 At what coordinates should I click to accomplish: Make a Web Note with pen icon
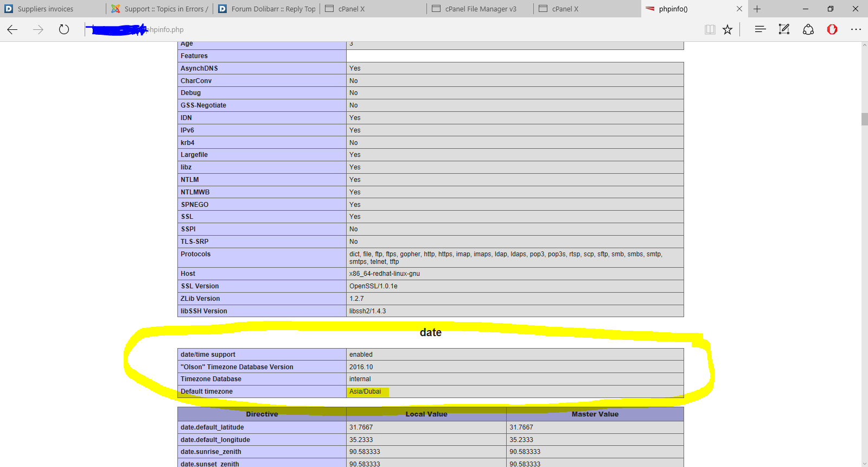[784, 29]
